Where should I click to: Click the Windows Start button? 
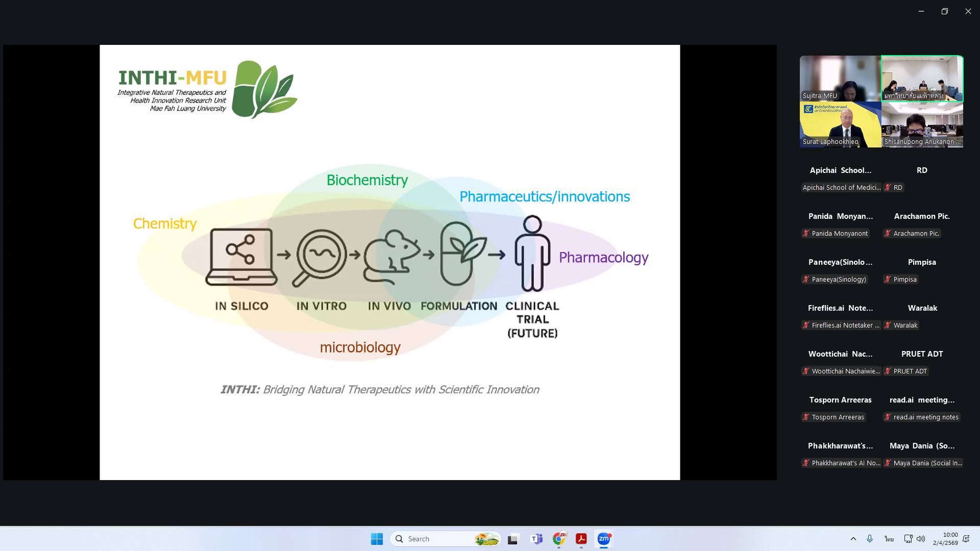coord(377,539)
